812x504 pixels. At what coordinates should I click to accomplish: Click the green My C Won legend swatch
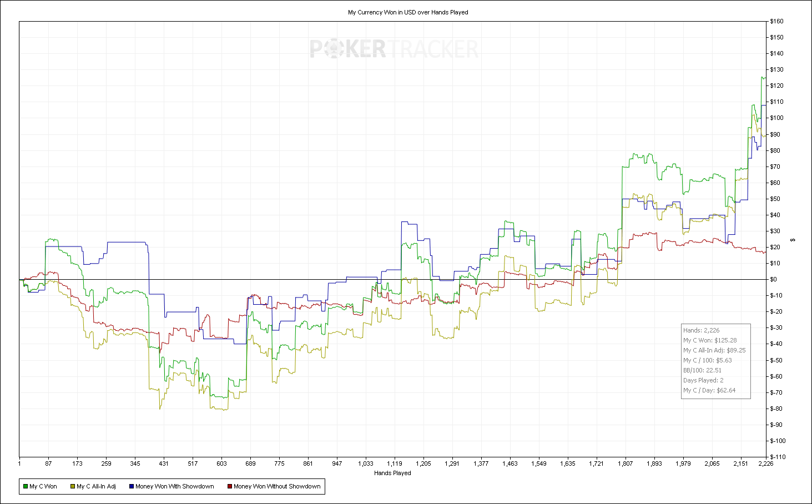[26, 486]
